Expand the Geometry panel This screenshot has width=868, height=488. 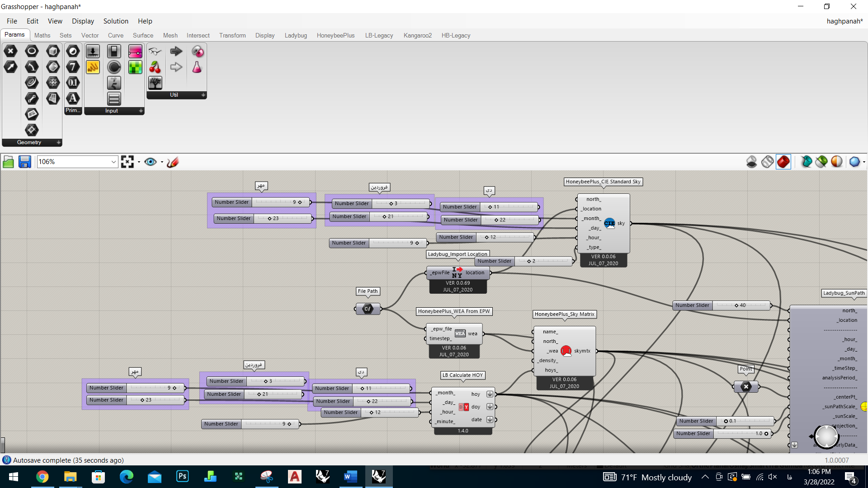pos(58,142)
